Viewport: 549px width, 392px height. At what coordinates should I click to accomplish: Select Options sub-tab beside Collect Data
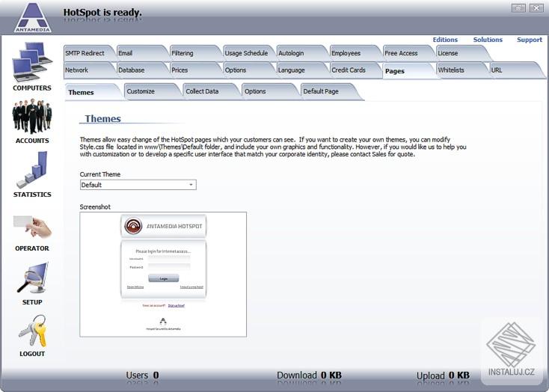tap(270, 91)
